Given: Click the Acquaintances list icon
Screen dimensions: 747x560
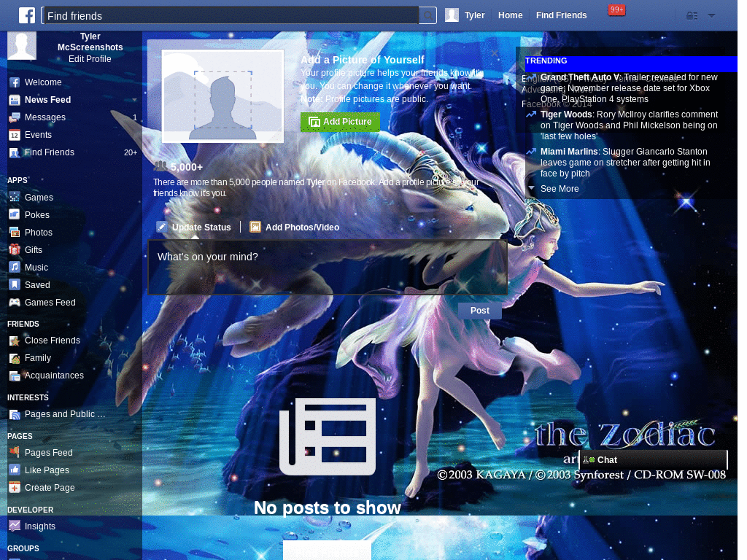Looking at the screenshot, I should coord(15,376).
